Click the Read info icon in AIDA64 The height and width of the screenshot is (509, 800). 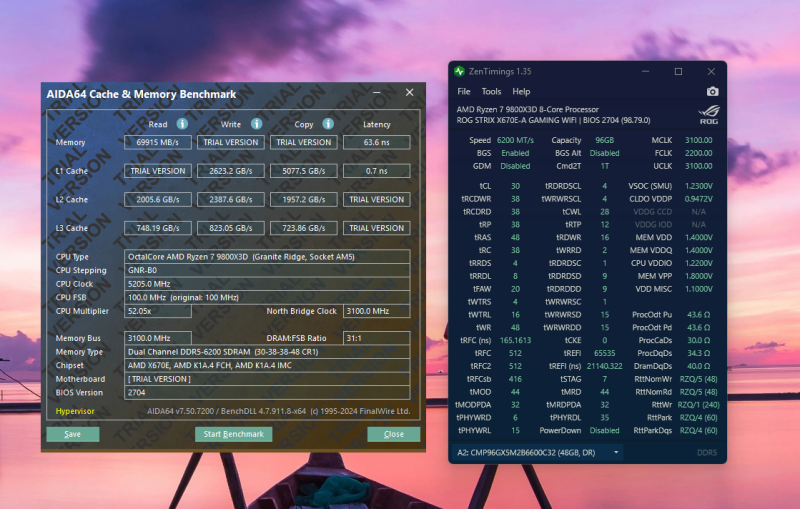pyautogui.click(x=182, y=124)
